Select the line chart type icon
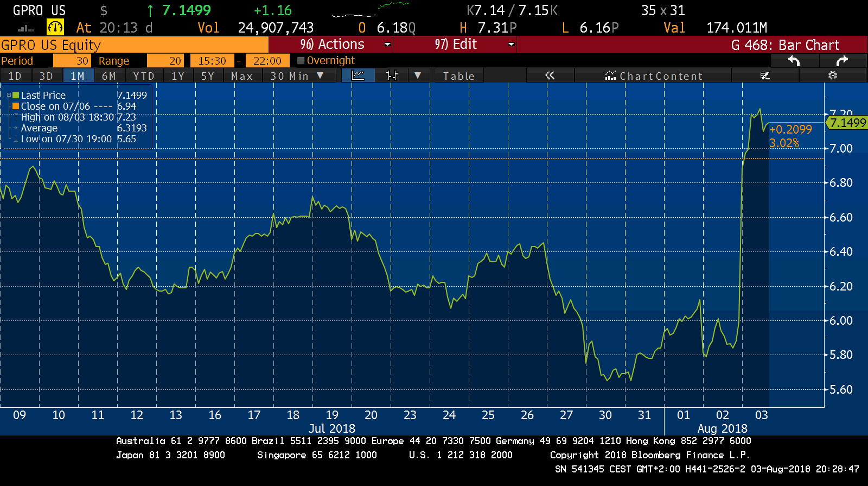The height and width of the screenshot is (486, 868). (x=358, y=75)
